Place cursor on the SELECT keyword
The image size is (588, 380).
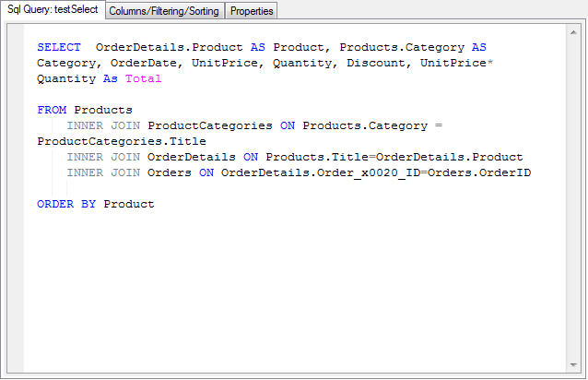coord(59,46)
